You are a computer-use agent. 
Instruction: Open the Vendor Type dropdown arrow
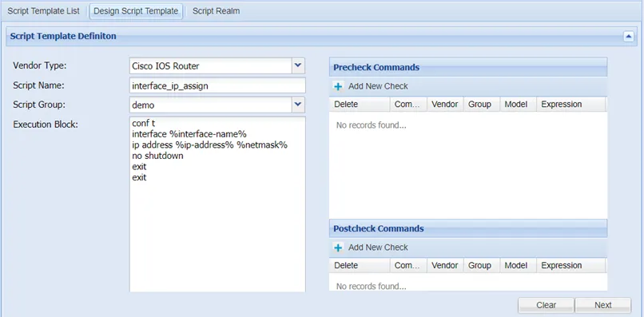coord(298,65)
